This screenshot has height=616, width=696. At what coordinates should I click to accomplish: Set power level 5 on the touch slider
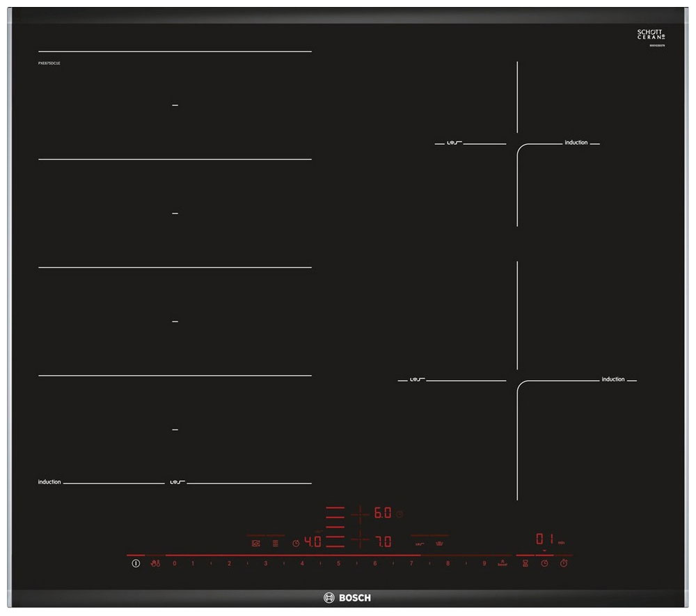click(x=339, y=564)
